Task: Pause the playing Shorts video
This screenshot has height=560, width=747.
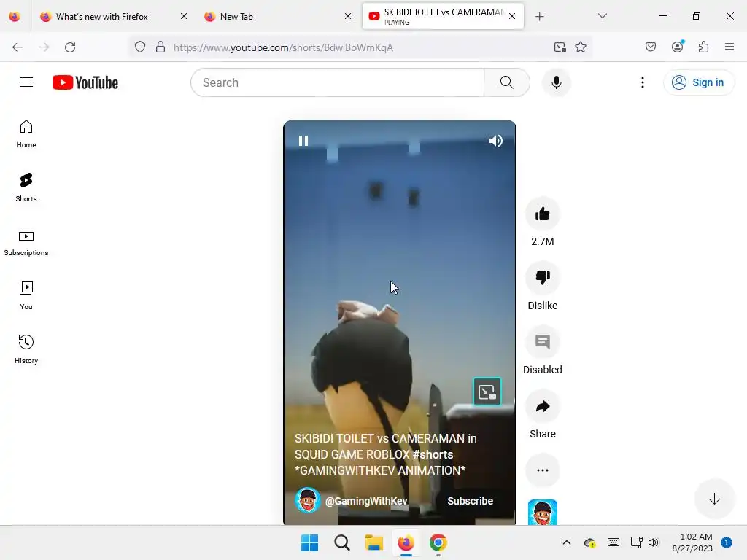Action: pos(303,141)
